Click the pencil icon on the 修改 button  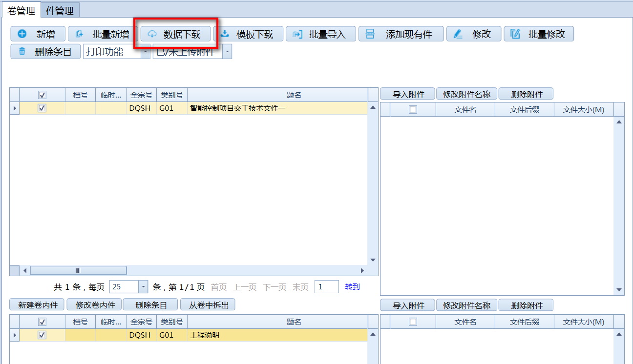[x=458, y=34]
